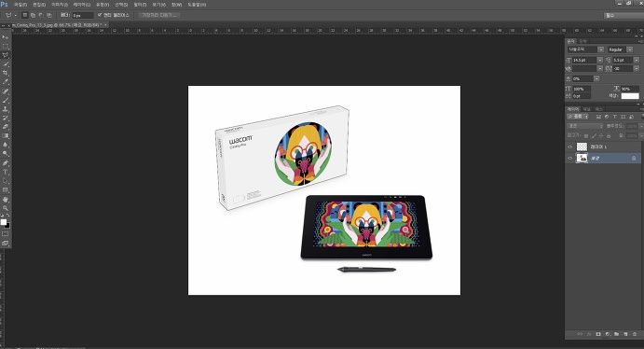This screenshot has width=644, height=349.
Task: Close the Cintiq Pro document tab
Action: point(105,25)
